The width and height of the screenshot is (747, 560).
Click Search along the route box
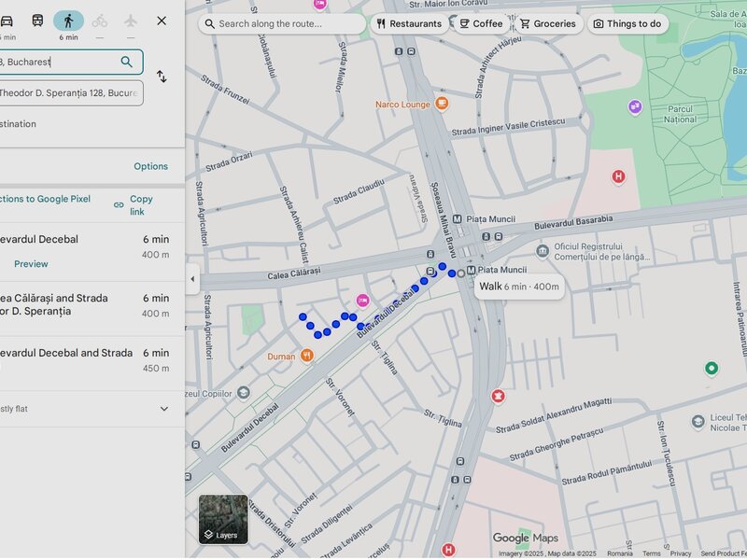point(282,24)
